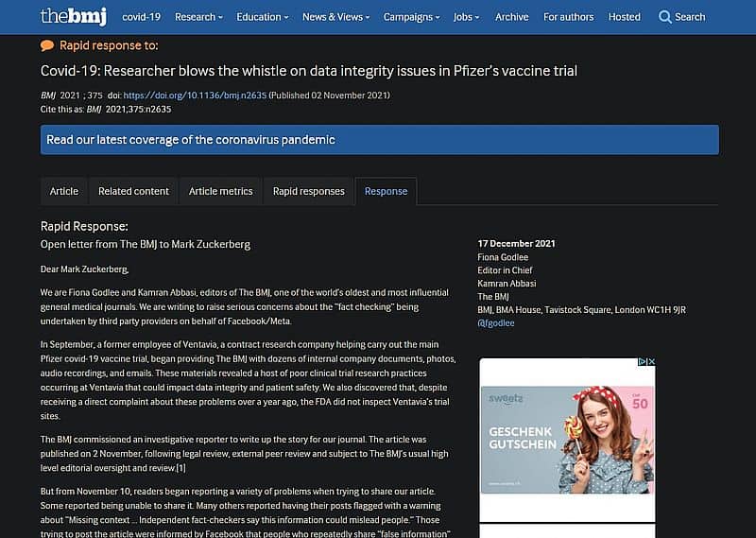
Task: Click the BMJ logo in header
Action: [74, 16]
